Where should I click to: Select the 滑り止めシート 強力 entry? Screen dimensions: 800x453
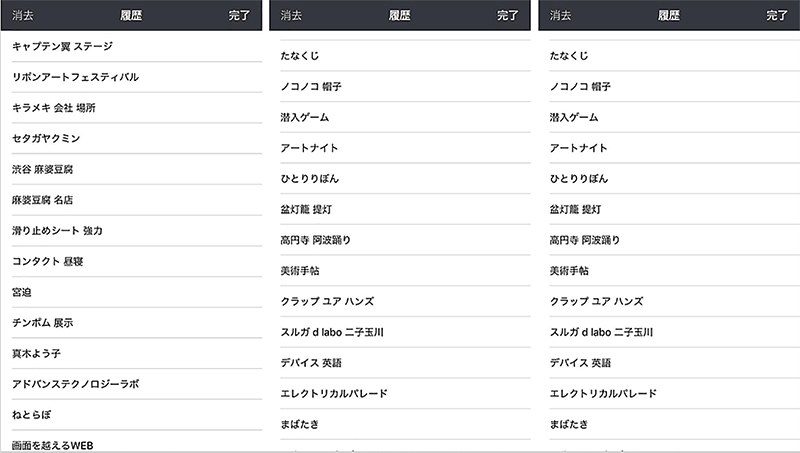coord(57,231)
